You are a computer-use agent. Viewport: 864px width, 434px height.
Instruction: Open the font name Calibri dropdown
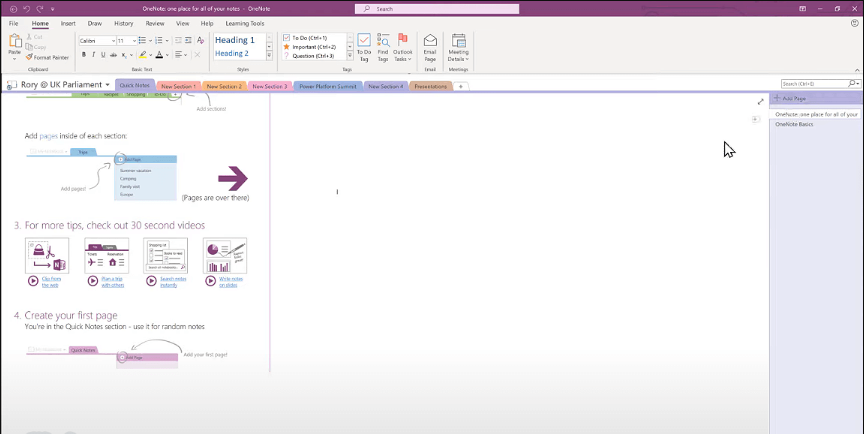(114, 41)
